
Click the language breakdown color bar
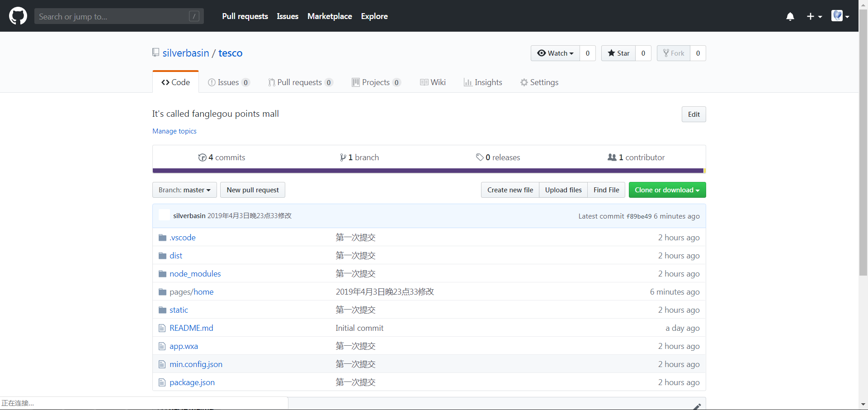(429, 171)
